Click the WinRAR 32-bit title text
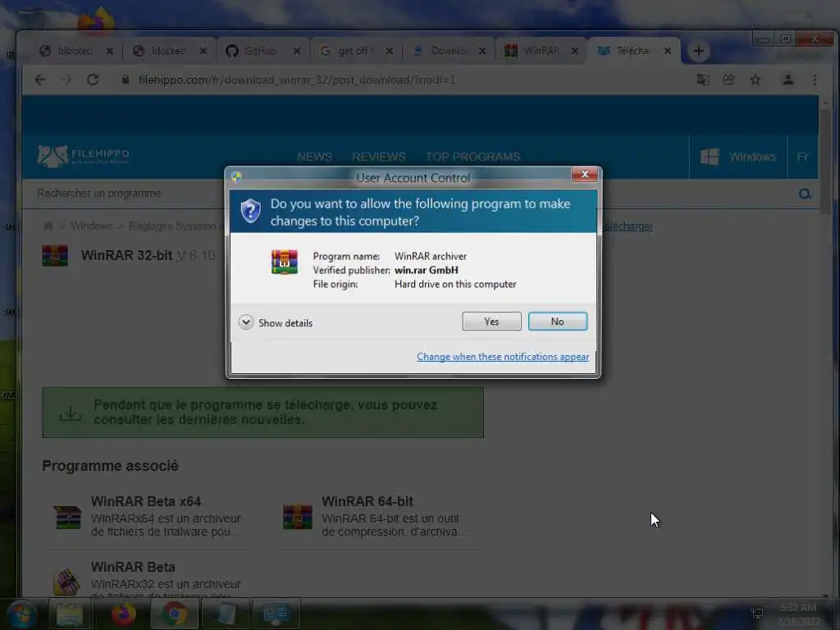Screen dimensions: 840x630 [x=126, y=256]
